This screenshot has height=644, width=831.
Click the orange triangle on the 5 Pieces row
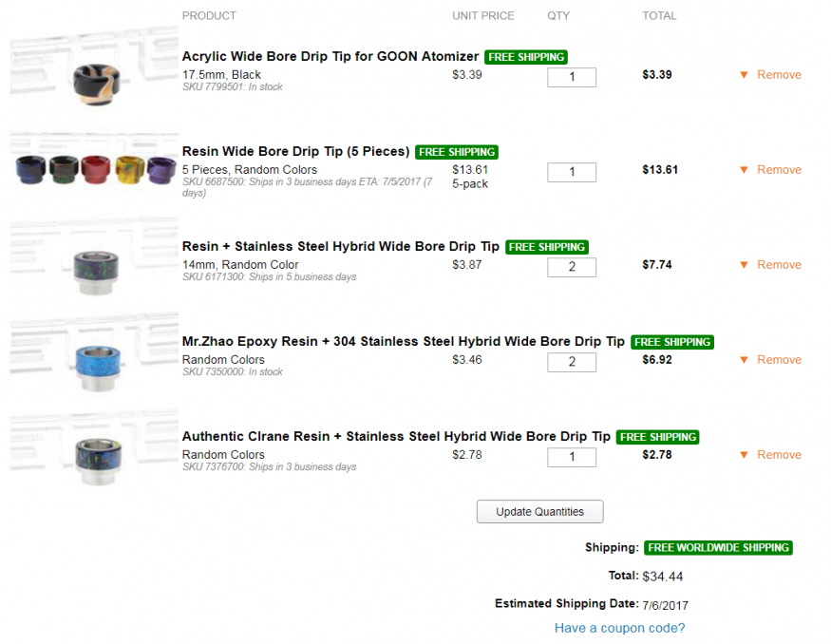point(745,170)
